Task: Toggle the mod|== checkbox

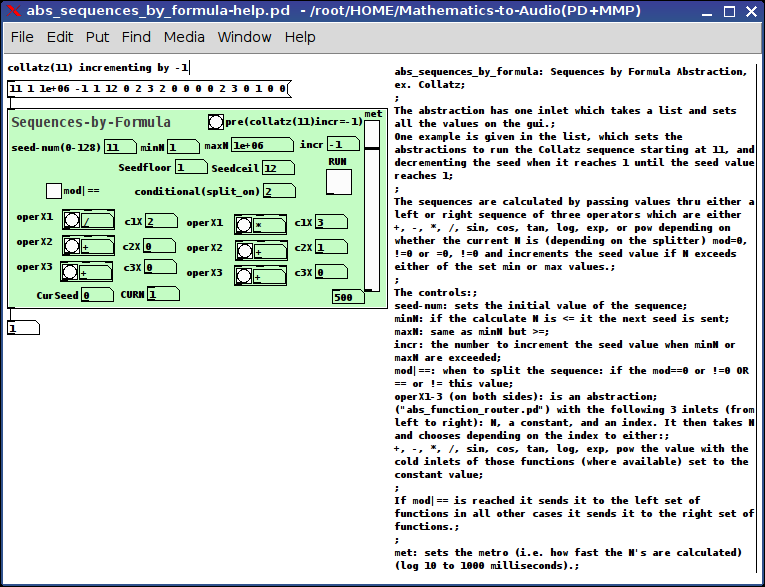Action: tap(54, 191)
